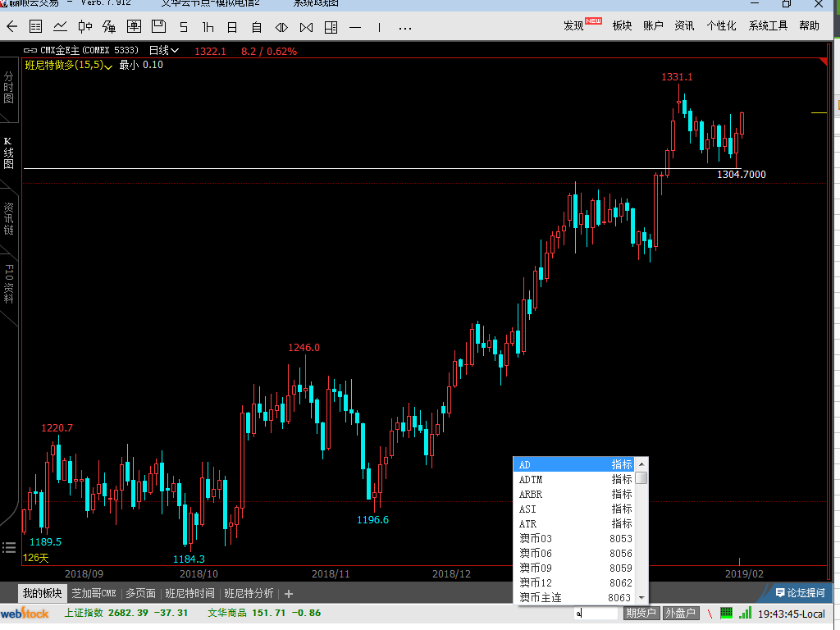Open the 个性化 menu
The image size is (840, 630).
pos(721,25)
